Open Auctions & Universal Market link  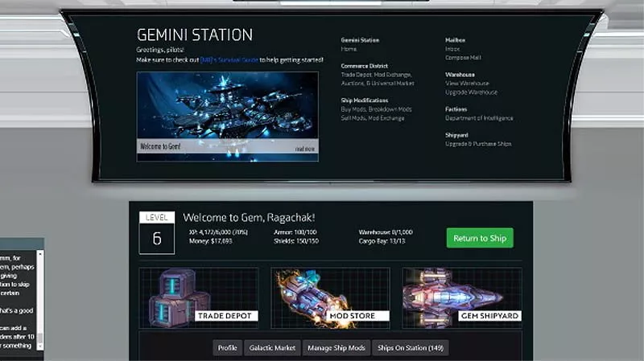coord(378,84)
